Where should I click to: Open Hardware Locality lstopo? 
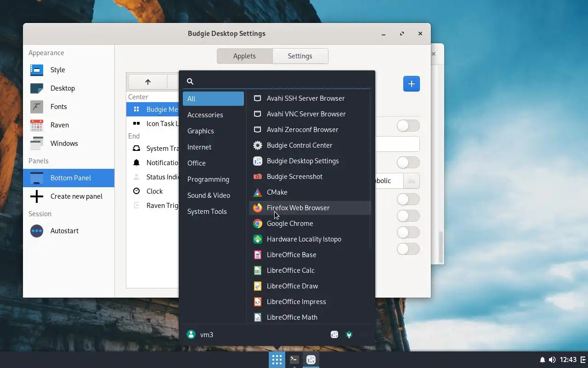(x=310, y=239)
